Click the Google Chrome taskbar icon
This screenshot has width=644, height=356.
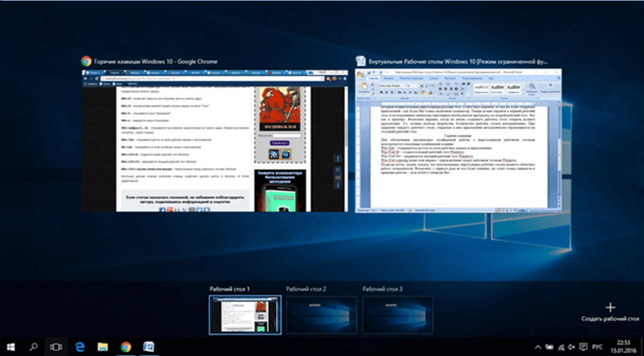125,346
